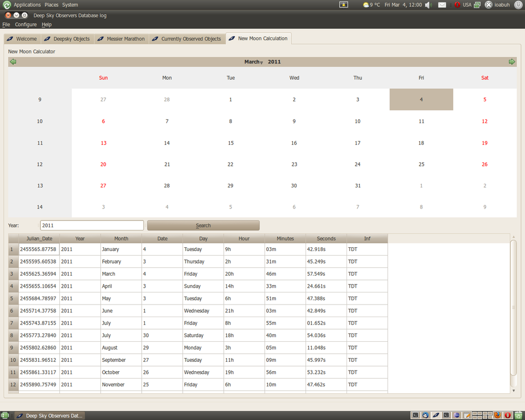This screenshot has width=525, height=420.
Task: Sort table by Julian_Date column header
Action: [x=39, y=238]
